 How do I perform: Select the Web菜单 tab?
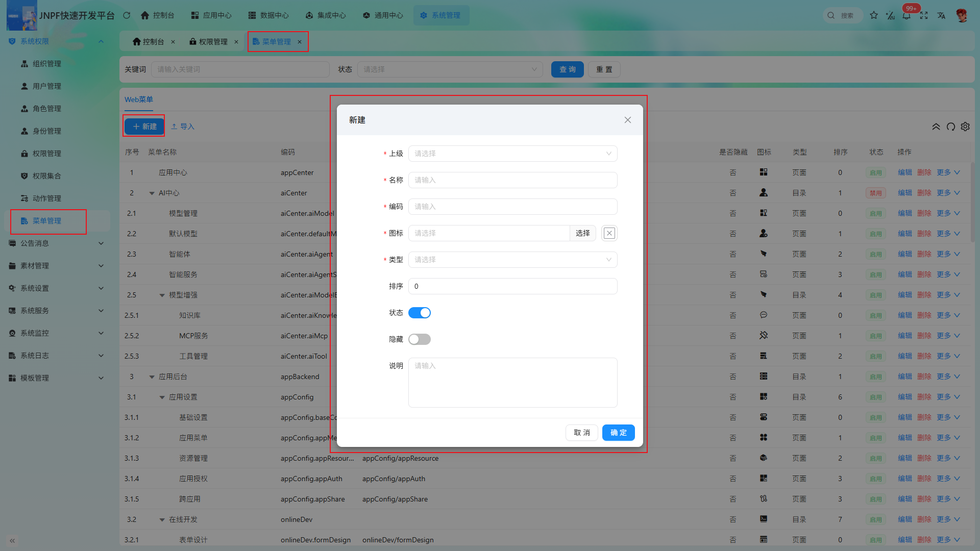[139, 99]
